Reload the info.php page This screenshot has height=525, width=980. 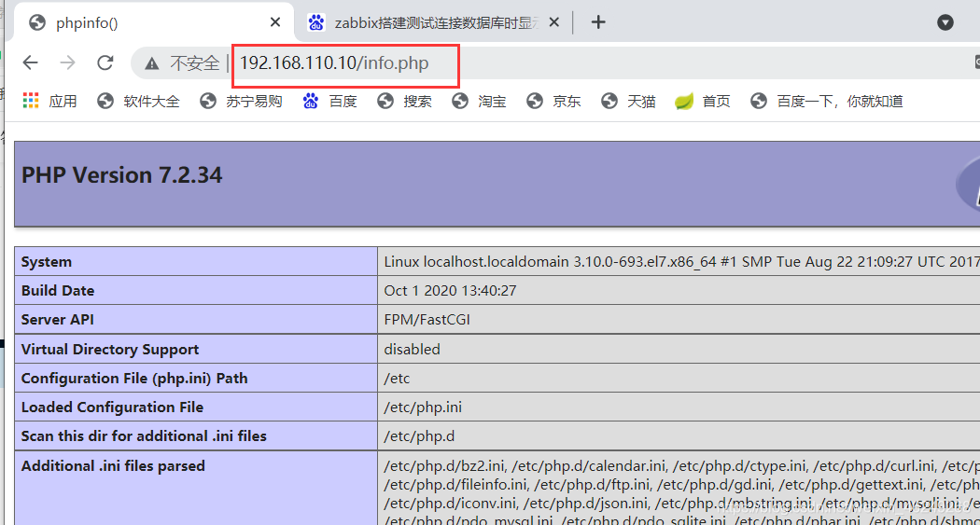105,62
